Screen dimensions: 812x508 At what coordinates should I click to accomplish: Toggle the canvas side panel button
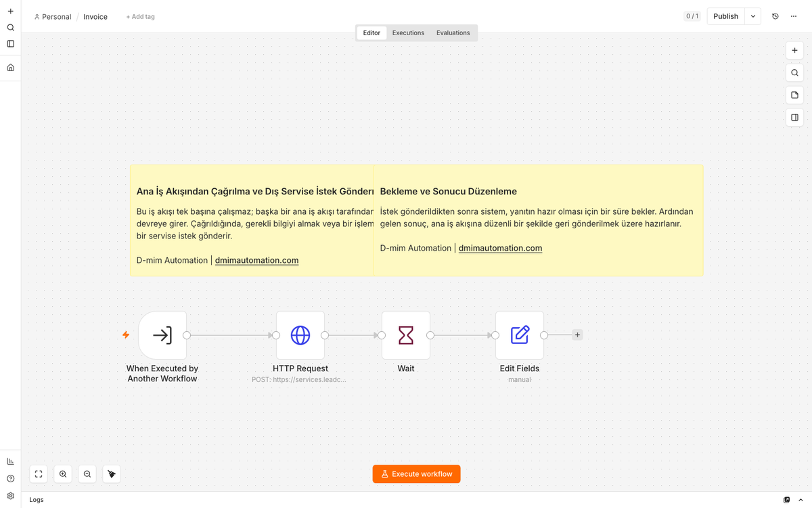click(x=794, y=118)
